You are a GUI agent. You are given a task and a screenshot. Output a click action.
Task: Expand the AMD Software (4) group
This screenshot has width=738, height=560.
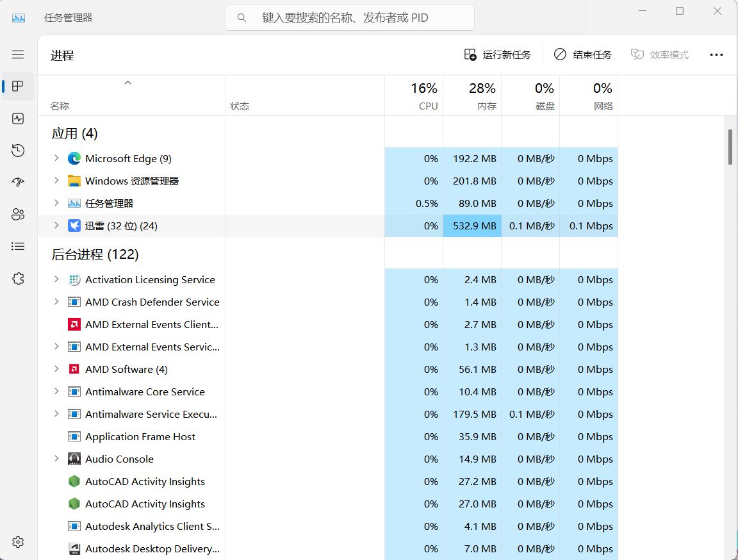pyautogui.click(x=56, y=369)
